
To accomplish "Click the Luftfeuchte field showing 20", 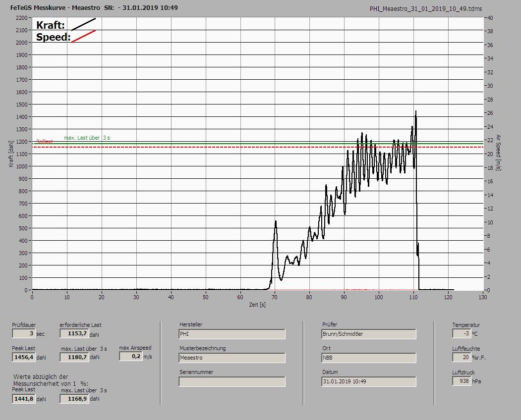I will click(461, 357).
